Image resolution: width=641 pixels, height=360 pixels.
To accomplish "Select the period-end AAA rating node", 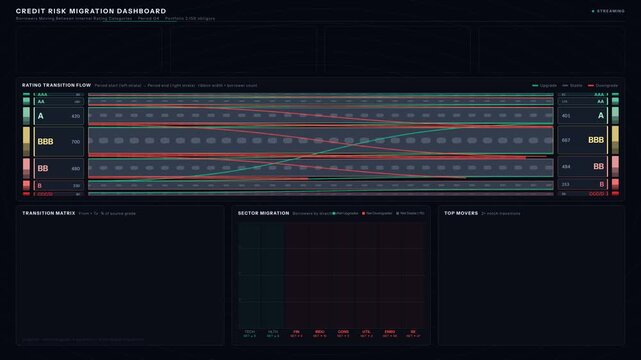I will click(583, 94).
